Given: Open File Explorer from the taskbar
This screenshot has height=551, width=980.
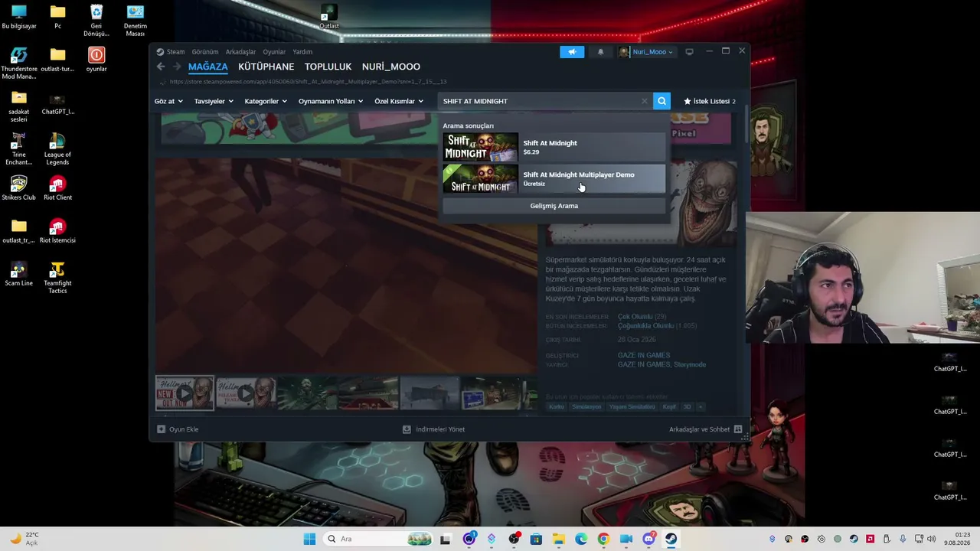Looking at the screenshot, I should [558, 539].
